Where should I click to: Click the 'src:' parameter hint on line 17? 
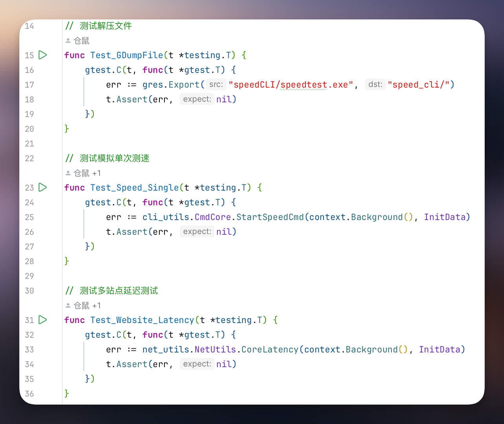216,84
